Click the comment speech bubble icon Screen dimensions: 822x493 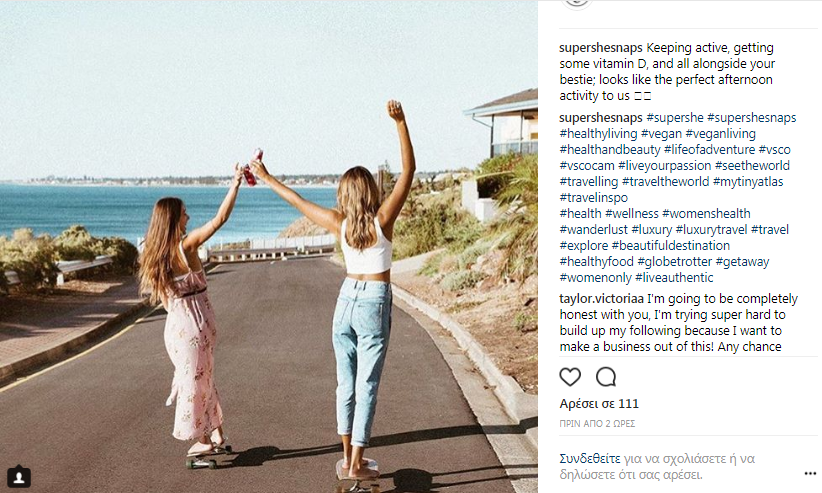pyautogui.click(x=606, y=377)
